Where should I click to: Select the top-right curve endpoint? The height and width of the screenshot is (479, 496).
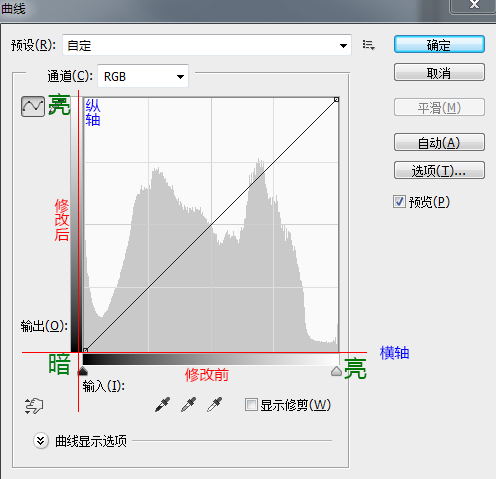pos(336,99)
